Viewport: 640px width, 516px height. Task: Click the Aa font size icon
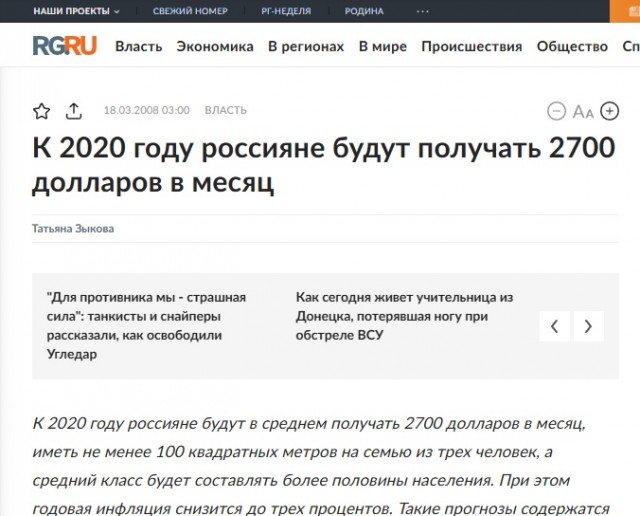[x=583, y=111]
